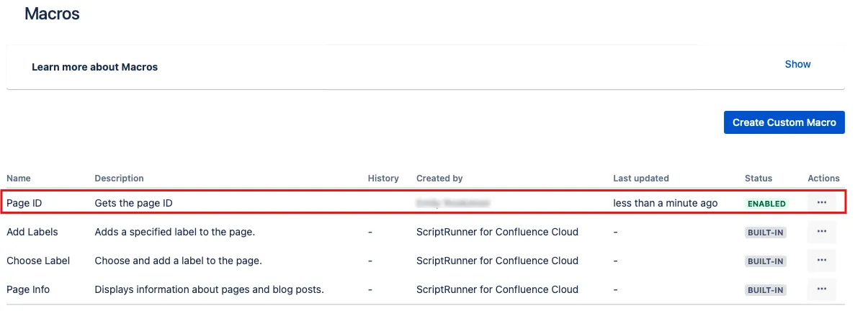This screenshot has width=868, height=316.
Task: Click the BUILT-IN badge for Choose Label
Action: [x=766, y=261]
